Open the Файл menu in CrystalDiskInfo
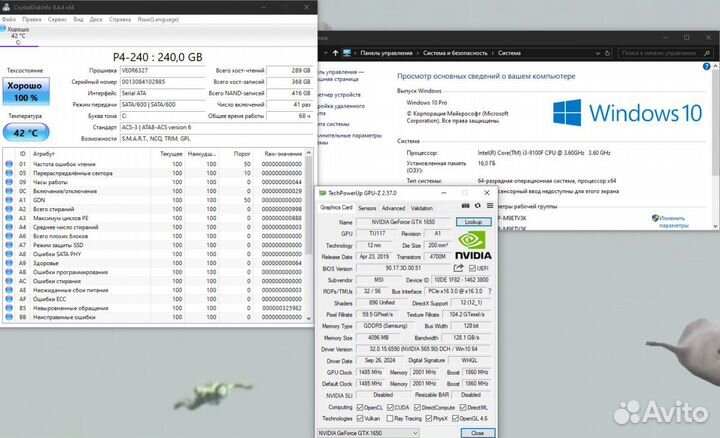The height and width of the screenshot is (438, 720). [9, 19]
